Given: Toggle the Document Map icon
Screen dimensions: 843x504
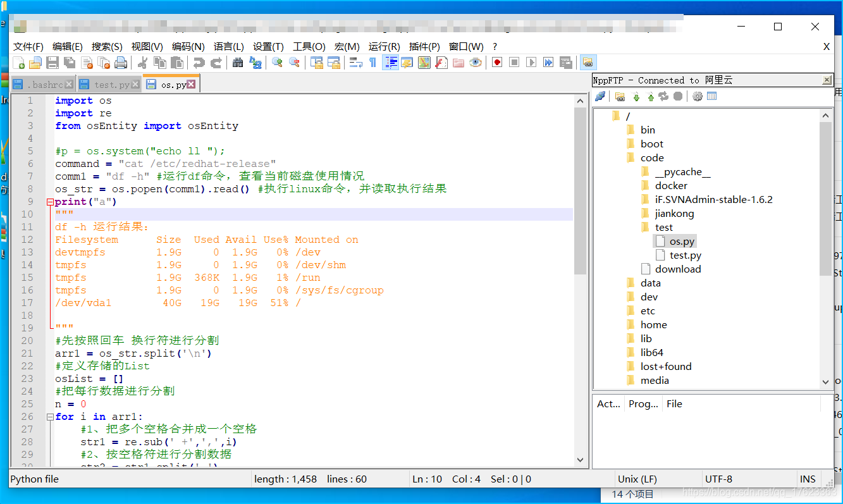Looking at the screenshot, I should pos(424,63).
